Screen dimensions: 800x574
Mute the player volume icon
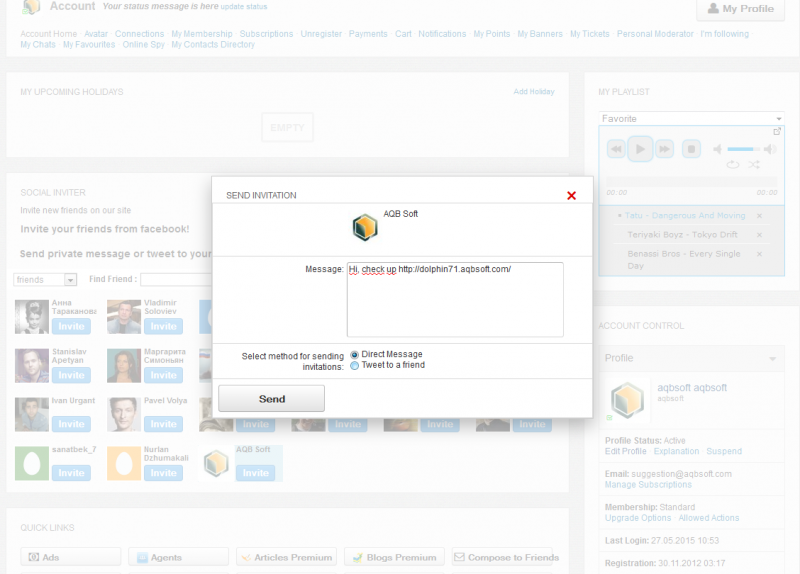717,149
